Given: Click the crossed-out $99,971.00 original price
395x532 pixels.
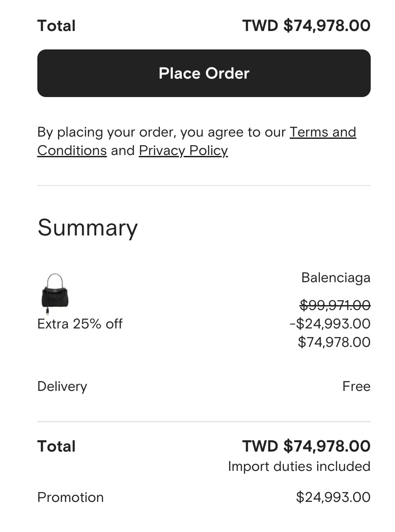Looking at the screenshot, I should (335, 306).
